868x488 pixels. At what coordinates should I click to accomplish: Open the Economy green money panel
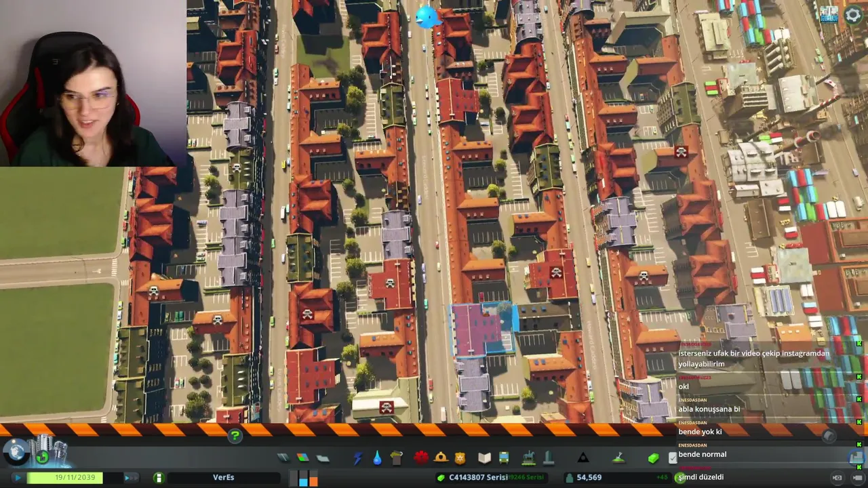pos(653,458)
